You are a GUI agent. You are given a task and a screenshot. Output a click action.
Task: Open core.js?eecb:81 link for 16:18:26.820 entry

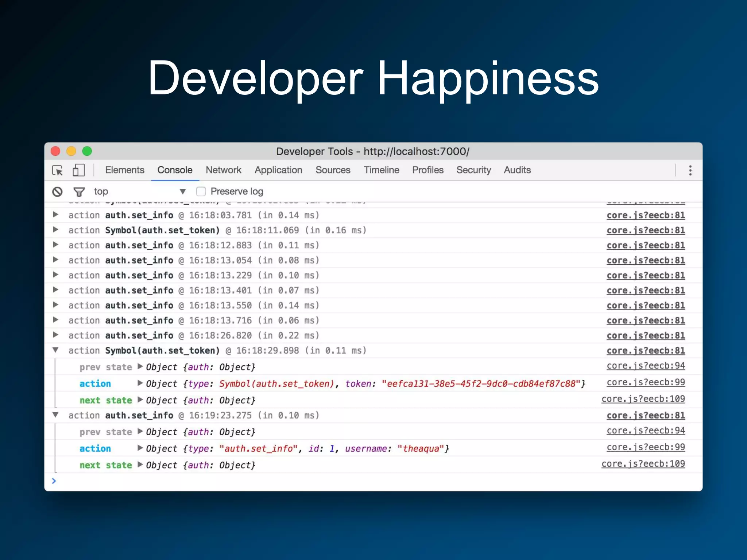646,335
